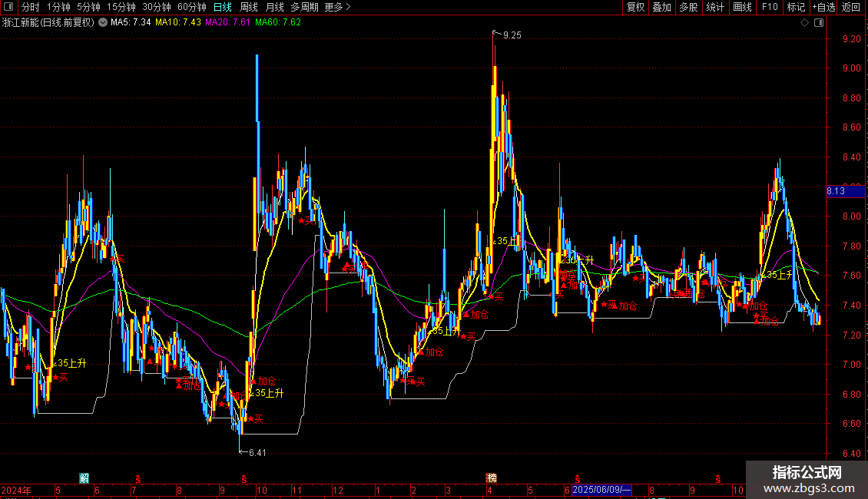Click the 解 marker on the timeline

coord(84,478)
